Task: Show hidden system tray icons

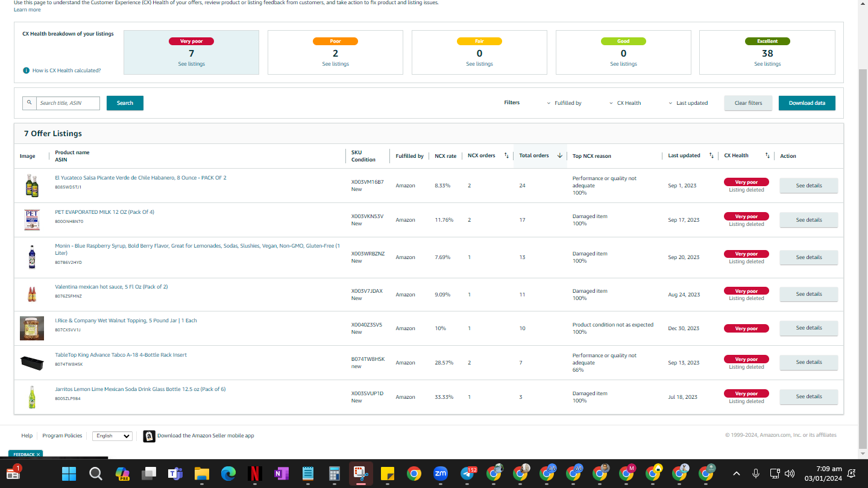Action: (x=736, y=474)
